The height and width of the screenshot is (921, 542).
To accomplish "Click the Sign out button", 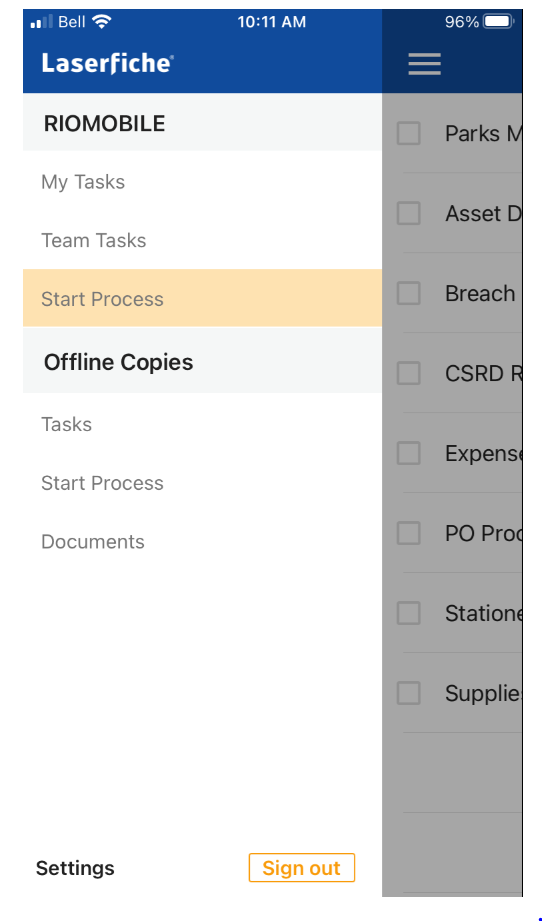I will coord(302,868).
